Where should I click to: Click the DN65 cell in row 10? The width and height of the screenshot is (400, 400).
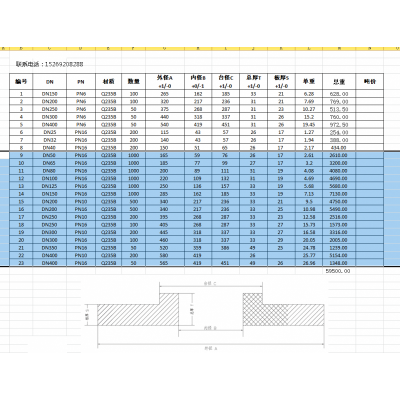tap(50, 163)
